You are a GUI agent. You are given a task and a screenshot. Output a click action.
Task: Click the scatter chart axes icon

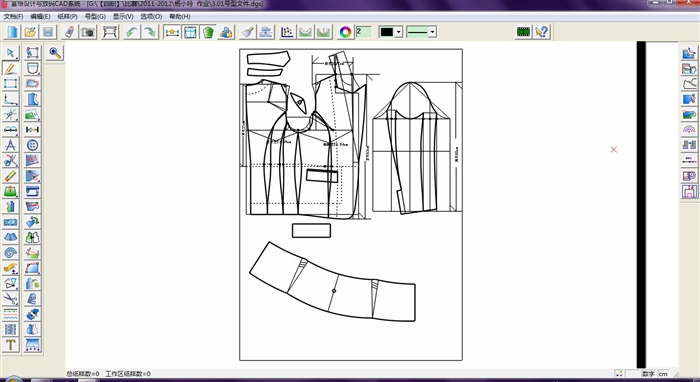[x=288, y=32]
